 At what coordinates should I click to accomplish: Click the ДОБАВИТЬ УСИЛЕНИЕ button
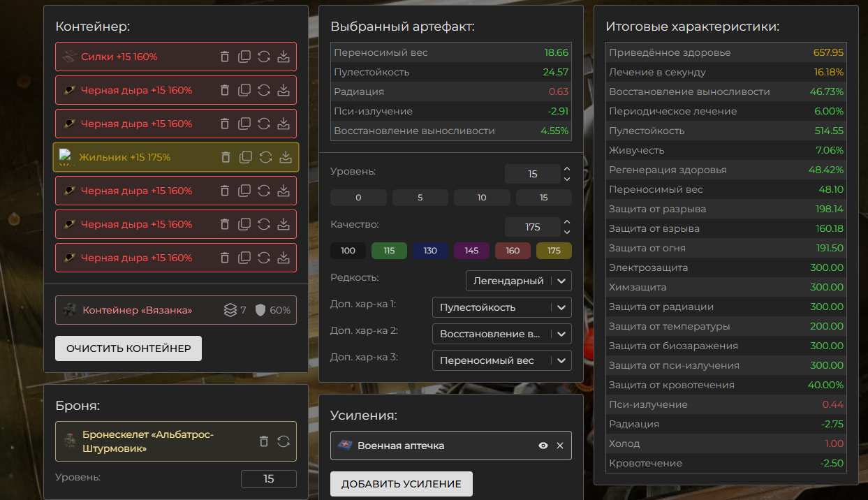point(401,484)
